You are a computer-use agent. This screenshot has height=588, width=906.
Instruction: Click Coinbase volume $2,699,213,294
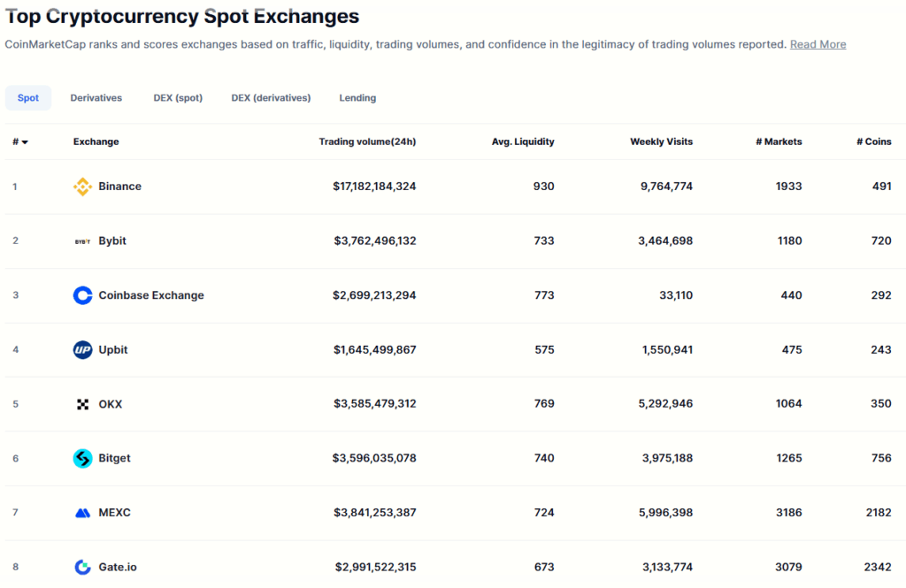click(x=374, y=295)
